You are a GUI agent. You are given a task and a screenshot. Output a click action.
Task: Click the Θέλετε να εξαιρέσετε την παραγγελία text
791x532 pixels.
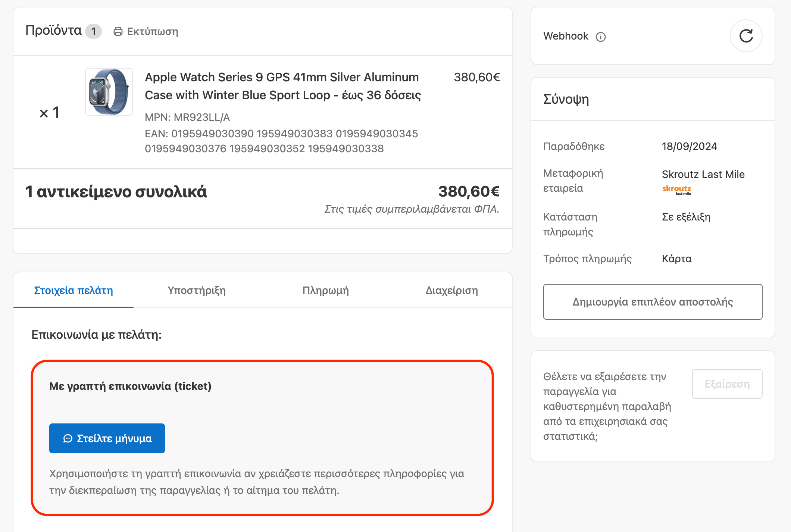607,406
